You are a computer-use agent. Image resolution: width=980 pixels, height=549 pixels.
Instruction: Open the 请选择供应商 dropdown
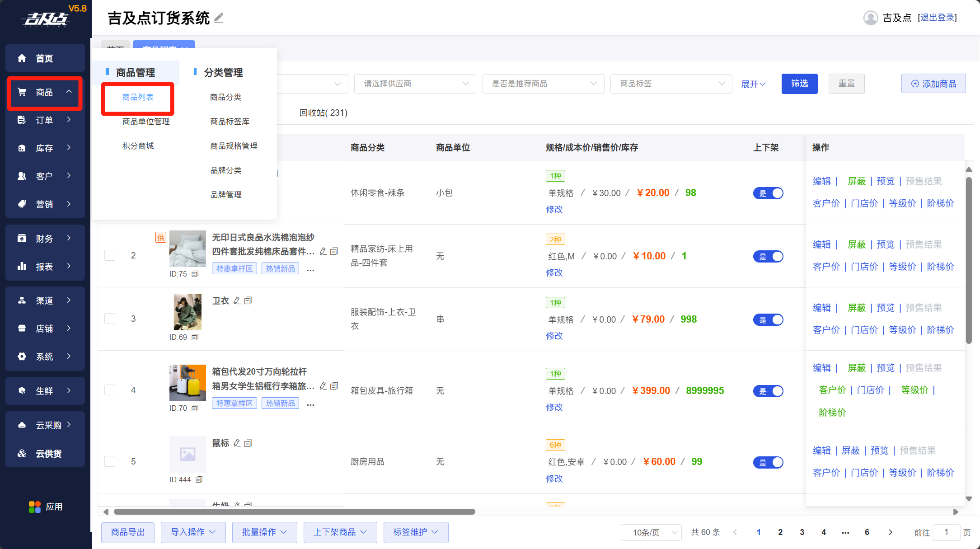(415, 84)
